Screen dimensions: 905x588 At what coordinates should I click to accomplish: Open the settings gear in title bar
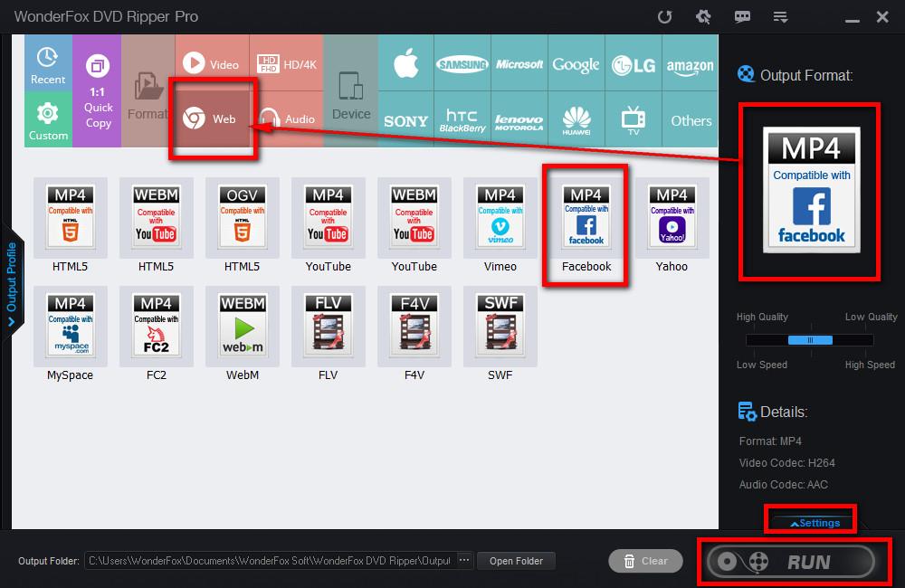[703, 16]
